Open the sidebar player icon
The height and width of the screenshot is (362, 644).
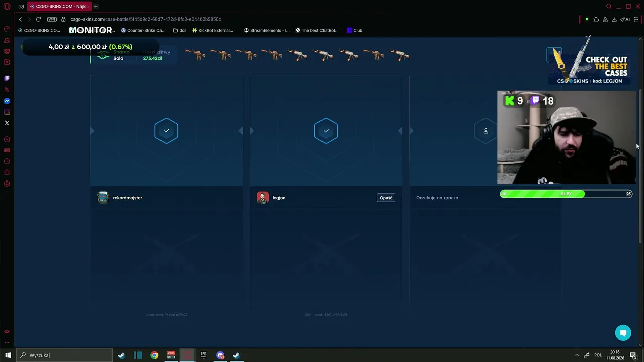7,139
